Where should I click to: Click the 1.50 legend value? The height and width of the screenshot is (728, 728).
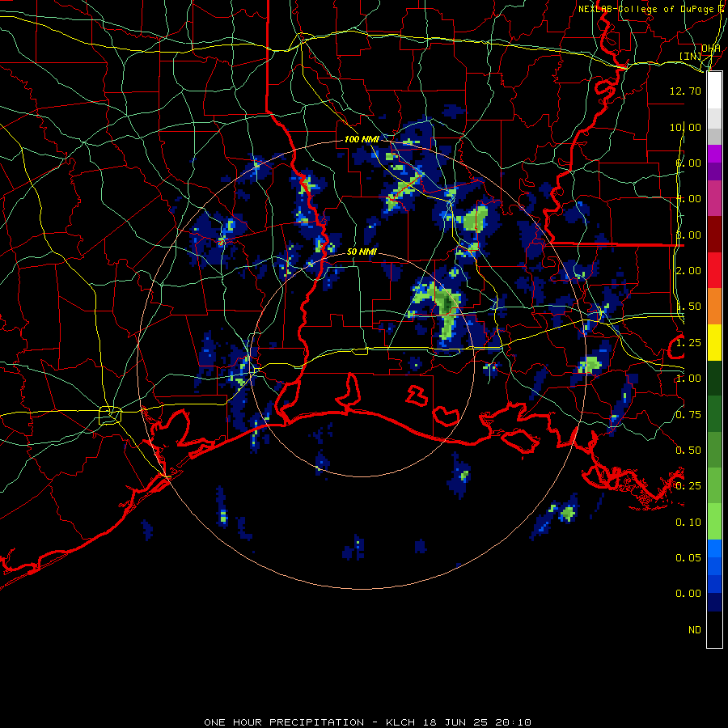point(688,307)
